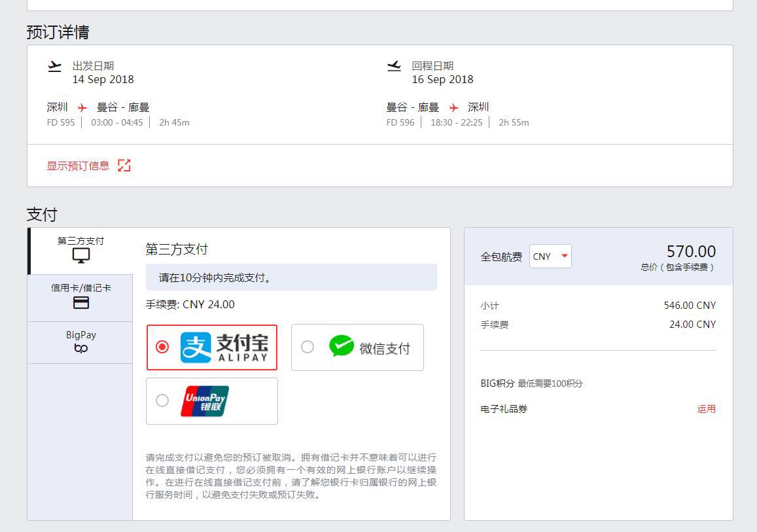The image size is (757, 532).
Task: Click the 18:30 - 22:25 flight time
Action: click(456, 122)
